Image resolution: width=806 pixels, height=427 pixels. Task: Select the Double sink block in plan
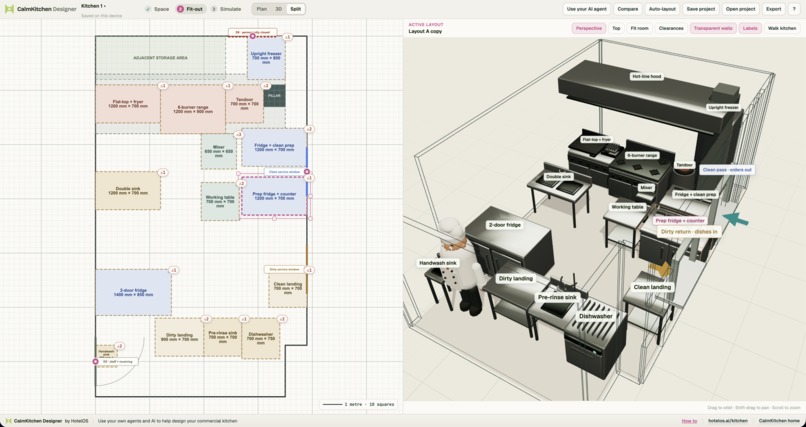tap(128, 191)
